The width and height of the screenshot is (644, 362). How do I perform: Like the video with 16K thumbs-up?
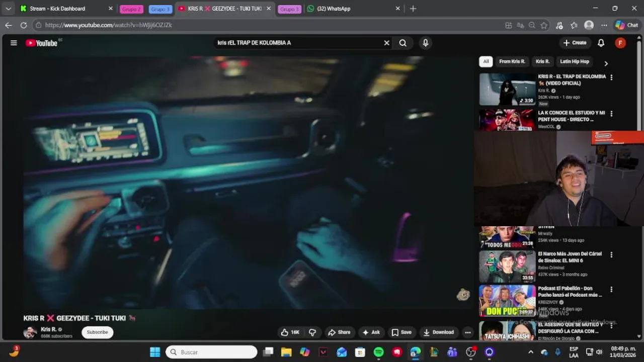[290, 332]
